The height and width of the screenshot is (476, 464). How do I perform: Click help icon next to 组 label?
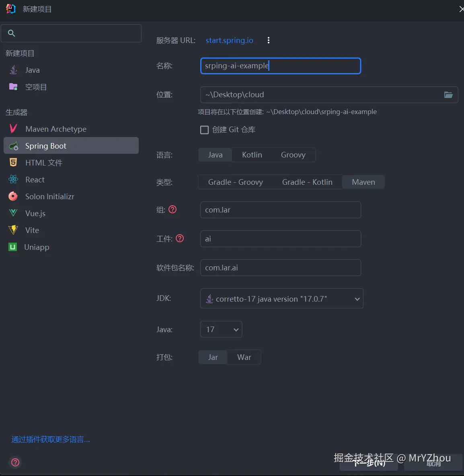(x=172, y=209)
